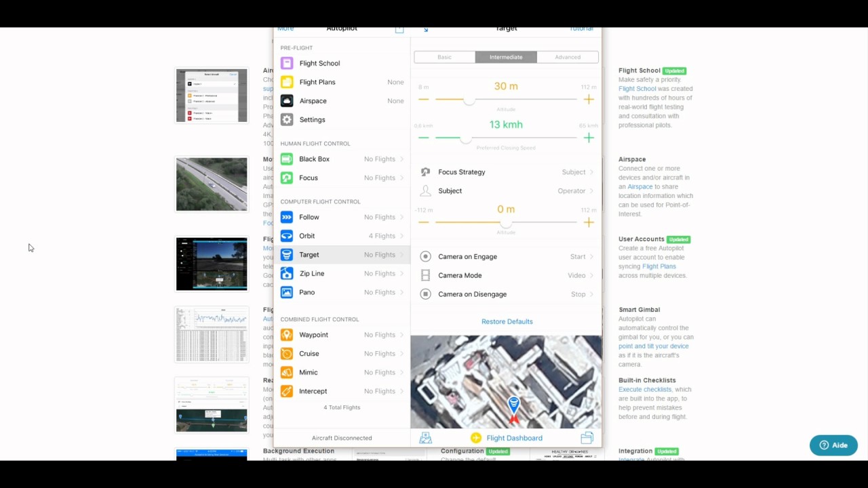The height and width of the screenshot is (488, 868).
Task: Choose the Follow mode icon
Action: click(x=287, y=218)
